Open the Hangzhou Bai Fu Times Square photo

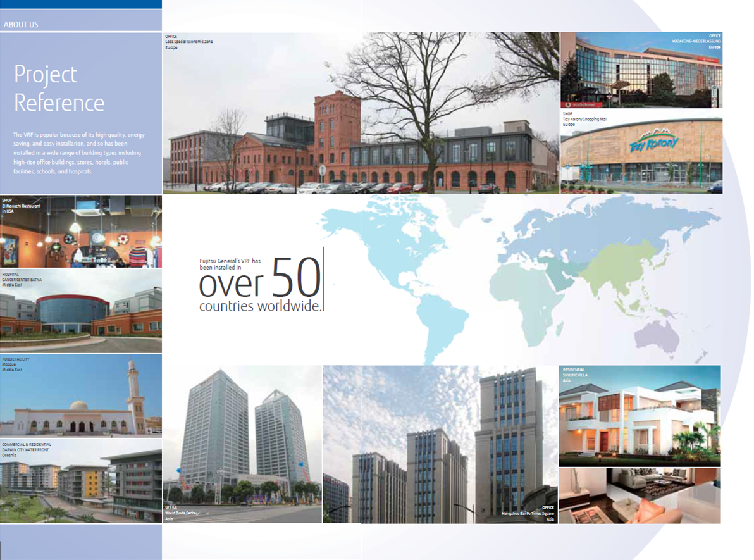pyautogui.click(x=440, y=444)
